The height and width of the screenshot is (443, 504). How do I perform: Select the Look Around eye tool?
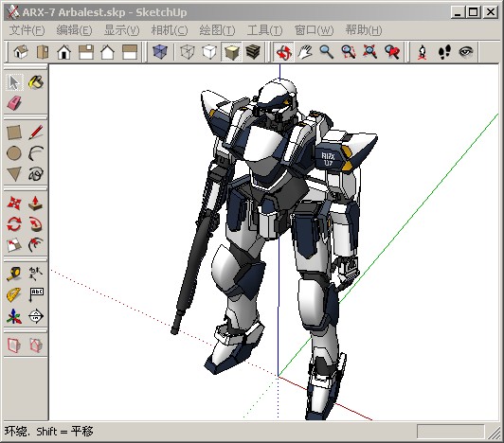pyautogui.click(x=466, y=52)
